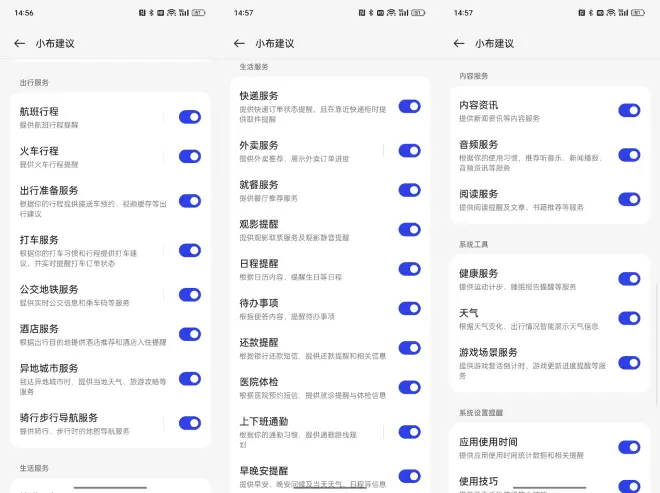Tap the back arrow above the 快递服务 list
The height and width of the screenshot is (493, 660).
point(239,44)
